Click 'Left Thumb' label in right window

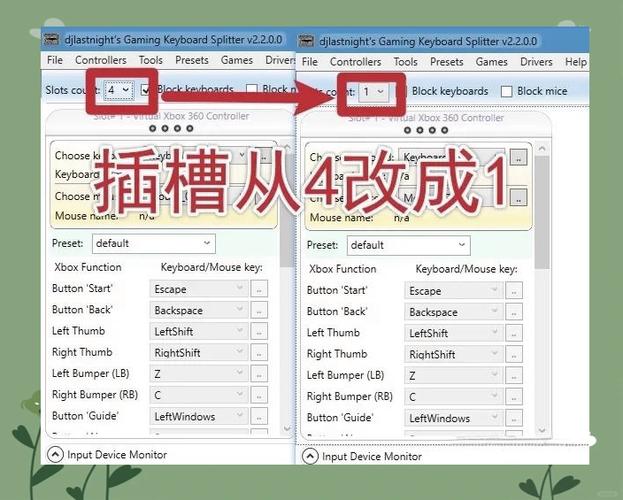point(333,333)
